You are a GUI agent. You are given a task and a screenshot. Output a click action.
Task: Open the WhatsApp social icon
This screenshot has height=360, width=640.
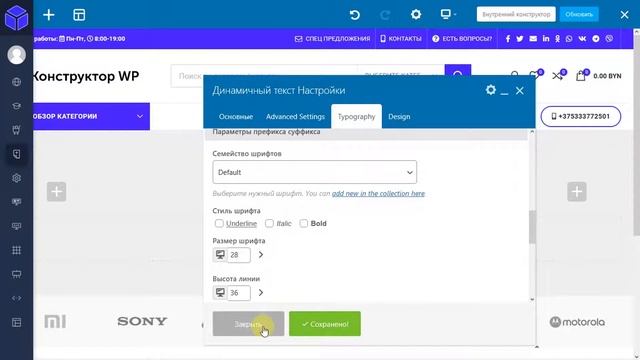[569, 39]
